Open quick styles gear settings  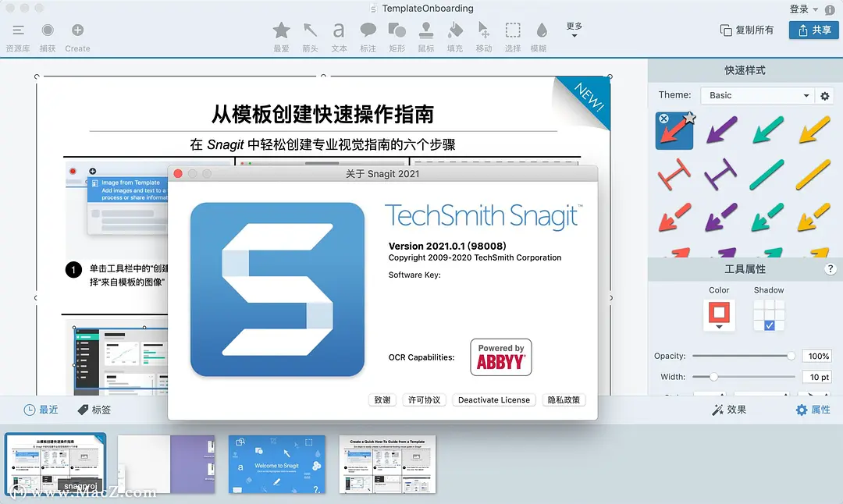[x=825, y=96]
